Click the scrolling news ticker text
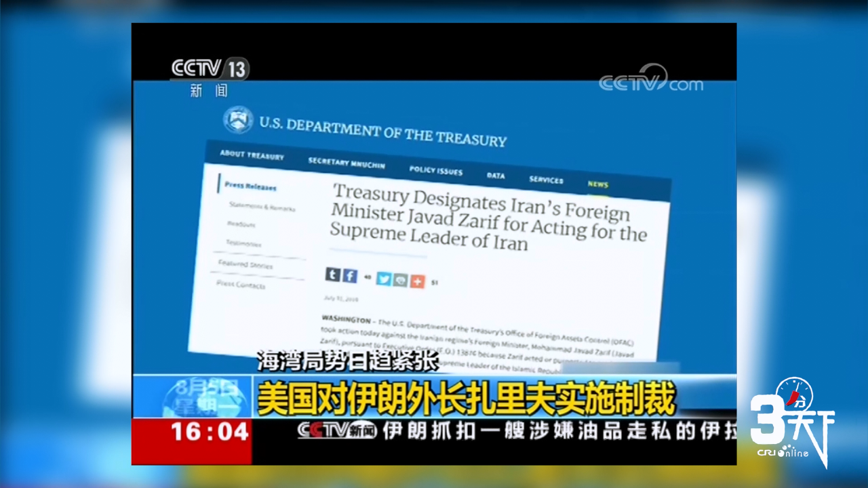 (559, 431)
